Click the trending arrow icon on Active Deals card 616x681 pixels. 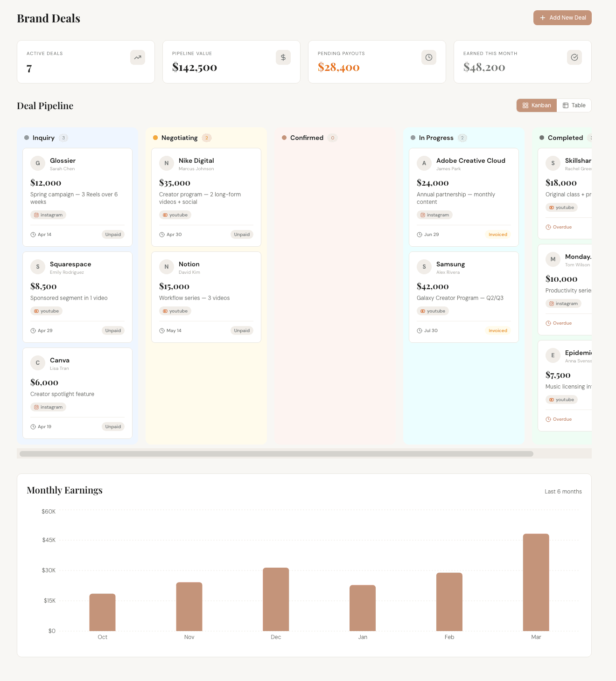pos(138,57)
